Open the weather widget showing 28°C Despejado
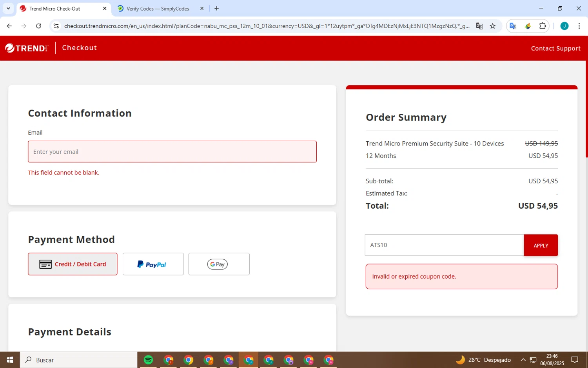 coord(483,360)
